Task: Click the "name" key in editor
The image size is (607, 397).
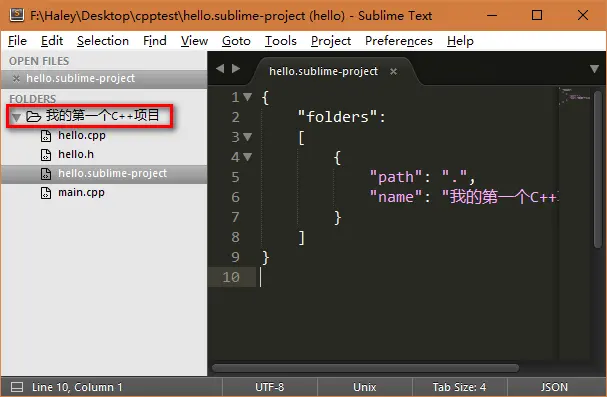Action: (x=396, y=197)
